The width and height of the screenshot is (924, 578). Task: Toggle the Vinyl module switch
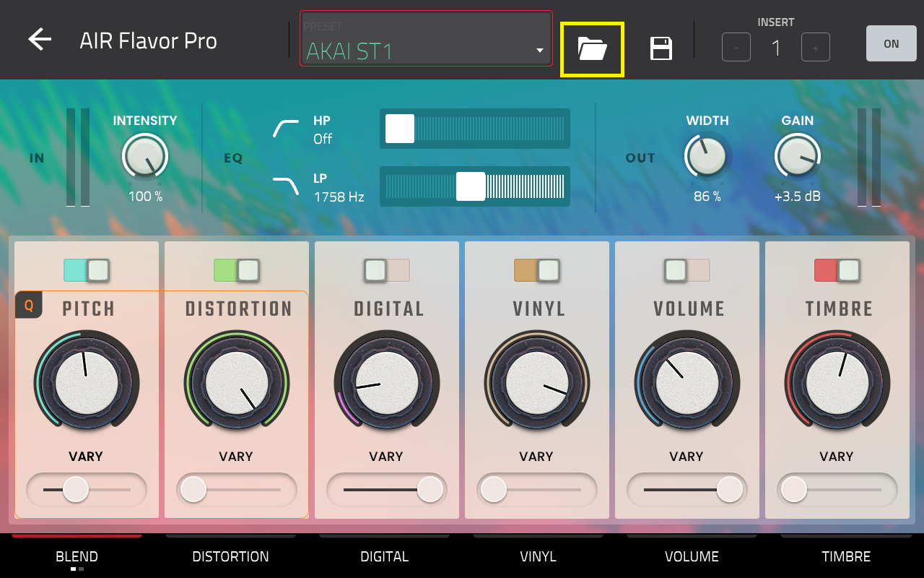[x=537, y=270]
